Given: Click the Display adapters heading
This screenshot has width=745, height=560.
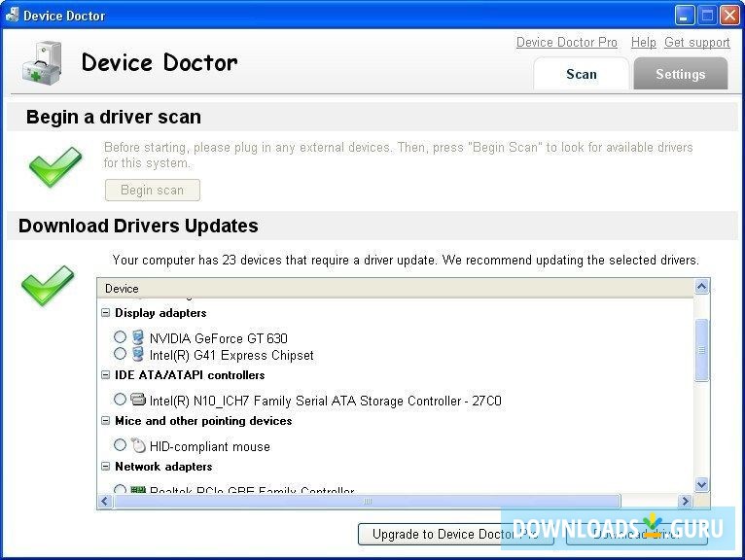Looking at the screenshot, I should click(160, 313).
